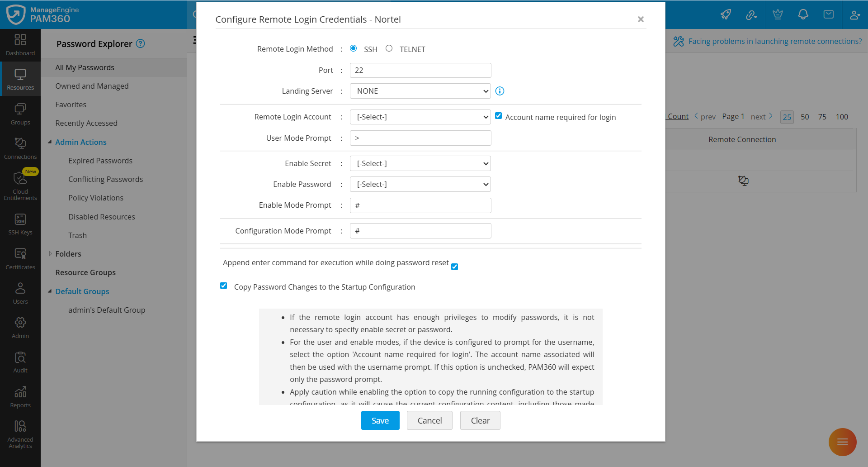Select the TELNET remote login method

pos(389,48)
